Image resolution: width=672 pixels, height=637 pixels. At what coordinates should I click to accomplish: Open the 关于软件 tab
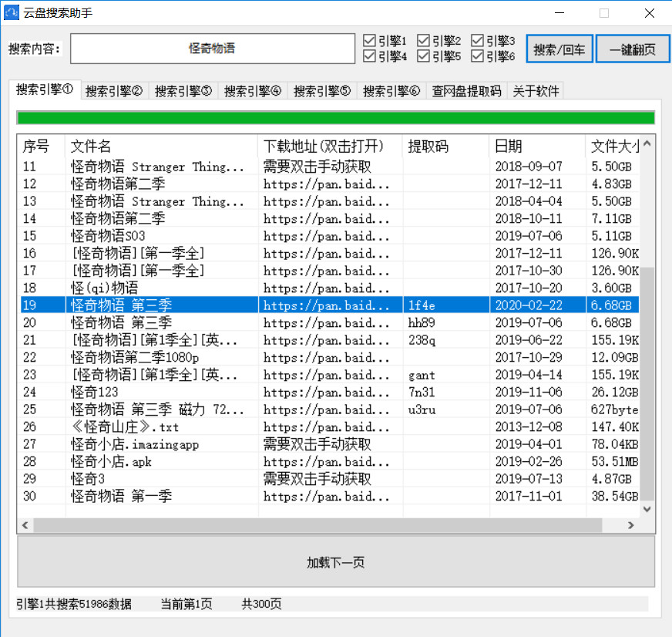coord(536,91)
